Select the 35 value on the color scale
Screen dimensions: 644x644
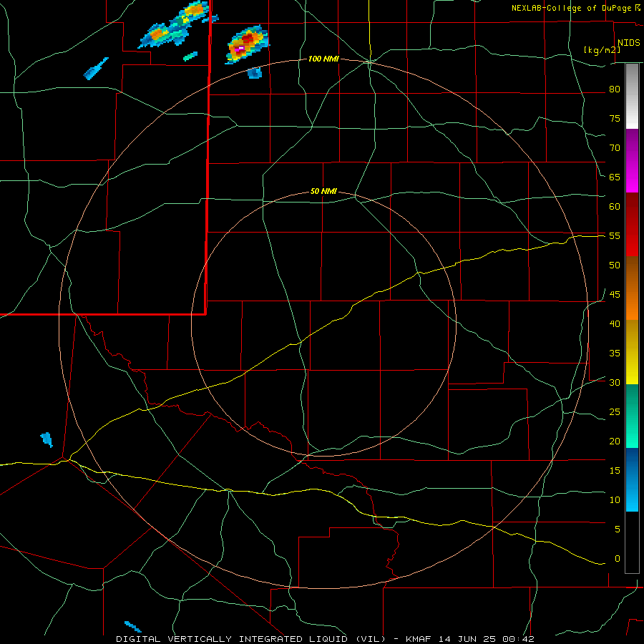tap(615, 353)
